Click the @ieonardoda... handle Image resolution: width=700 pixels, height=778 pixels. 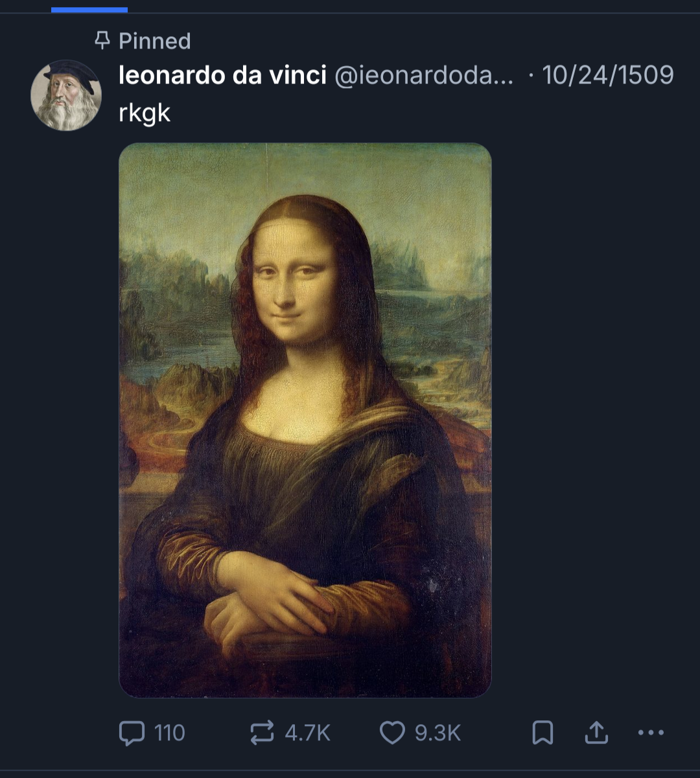pyautogui.click(x=424, y=76)
